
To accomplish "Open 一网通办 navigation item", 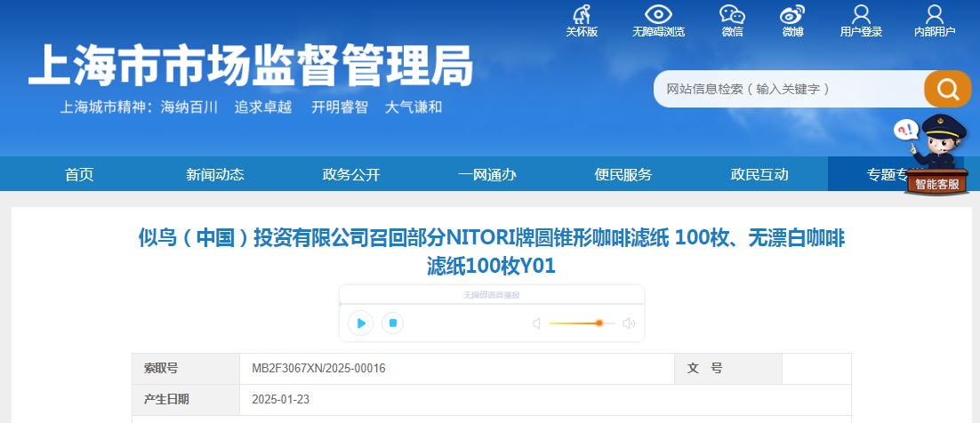I will pos(487,174).
